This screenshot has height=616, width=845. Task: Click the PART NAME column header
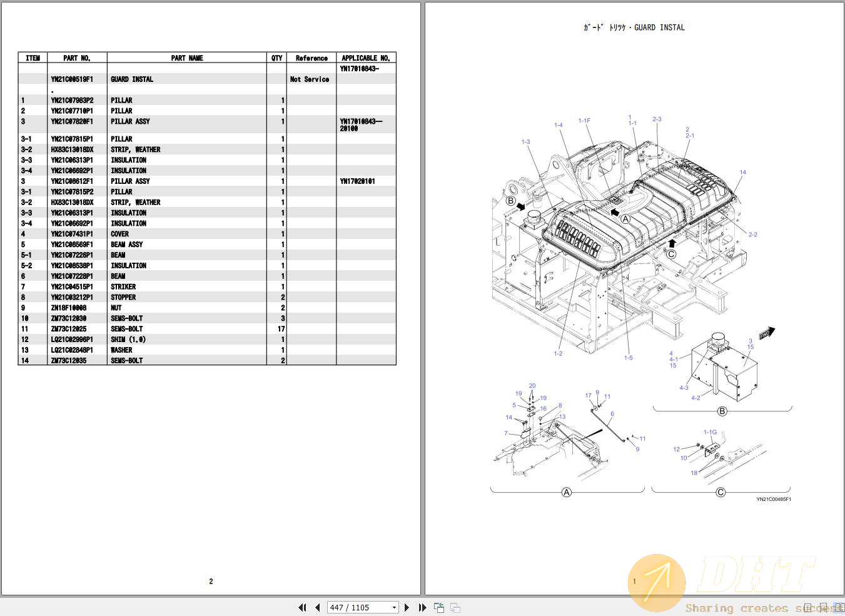tap(187, 58)
